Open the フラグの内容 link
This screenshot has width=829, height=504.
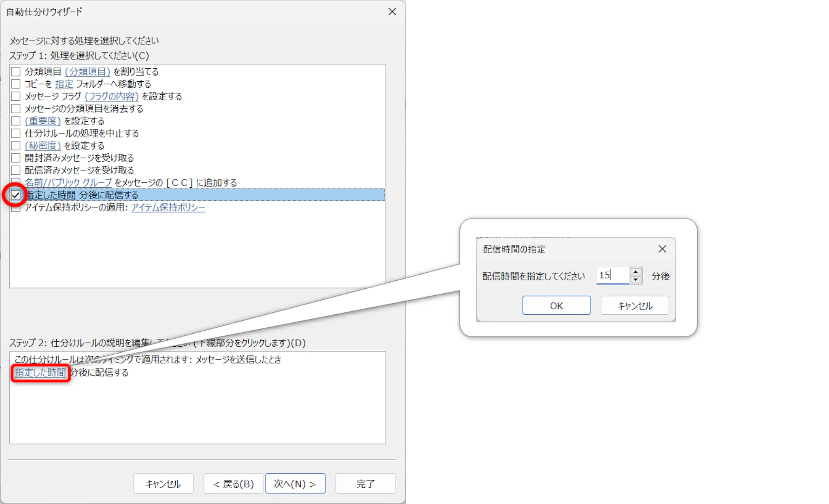point(111,97)
